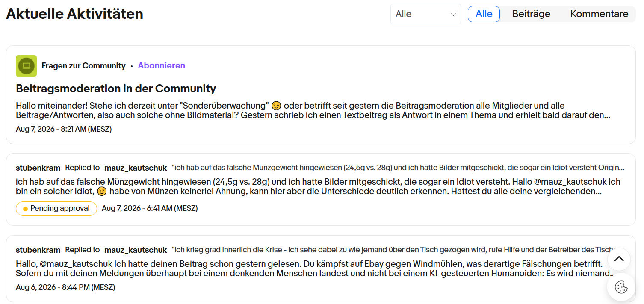The height and width of the screenshot is (304, 644).
Task: Click the Abonnieren link
Action: point(162,65)
